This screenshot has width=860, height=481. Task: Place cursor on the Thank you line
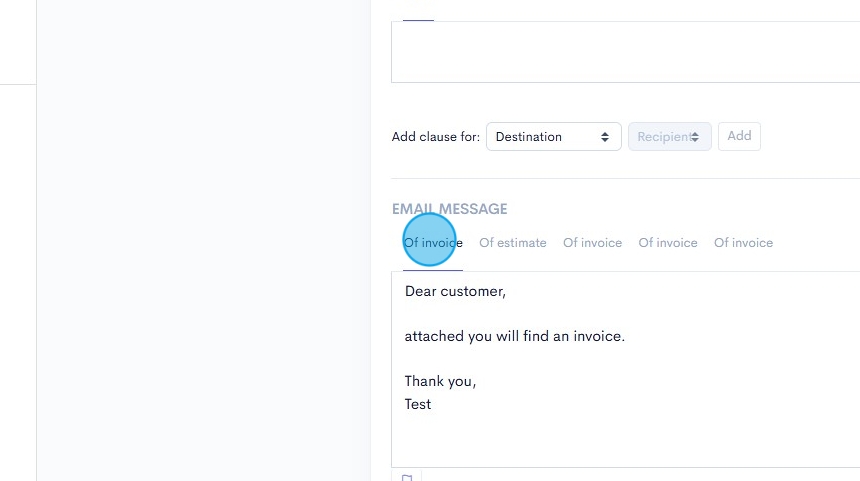440,381
